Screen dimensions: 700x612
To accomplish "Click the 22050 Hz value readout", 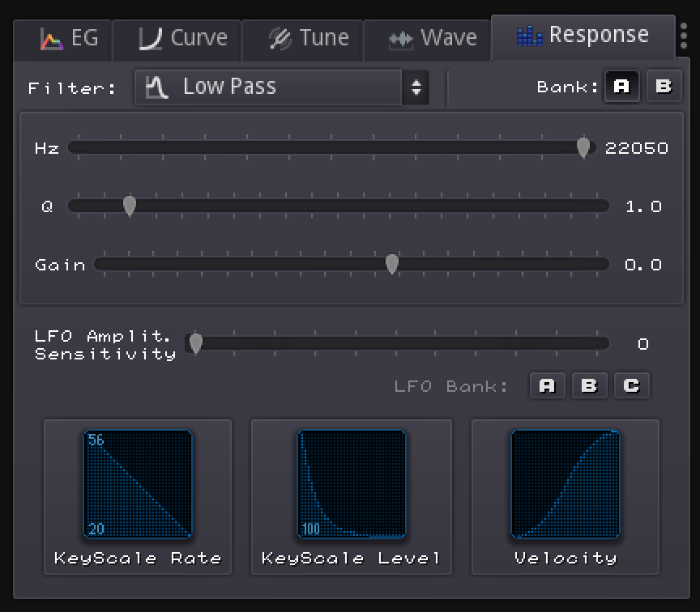I will click(x=637, y=148).
